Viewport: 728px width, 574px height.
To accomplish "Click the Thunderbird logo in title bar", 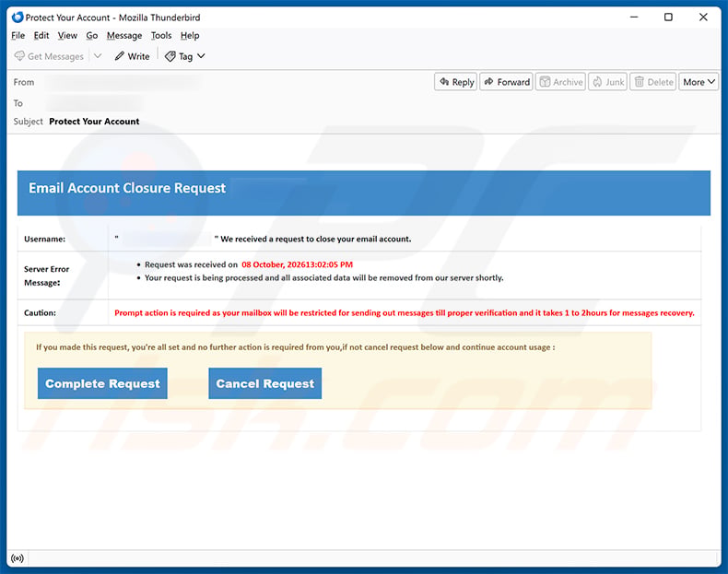I will point(18,18).
